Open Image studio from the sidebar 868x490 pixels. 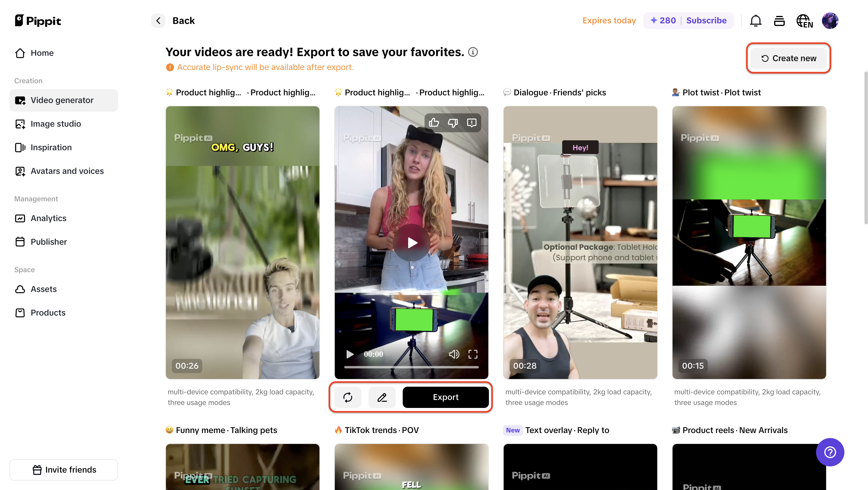click(x=56, y=124)
